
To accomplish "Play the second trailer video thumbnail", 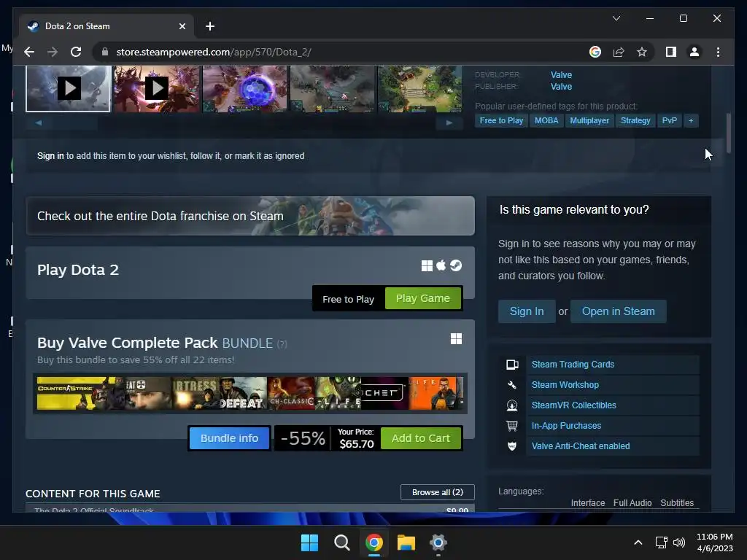I will click(156, 88).
